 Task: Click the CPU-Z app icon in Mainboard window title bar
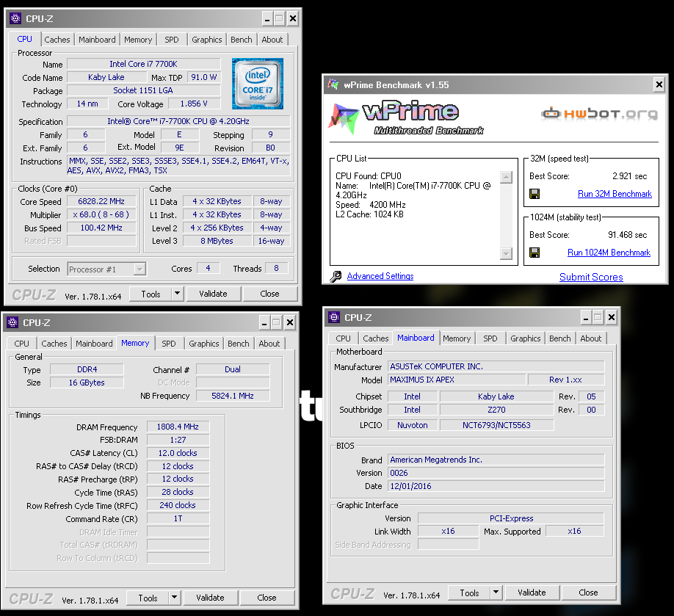[x=334, y=317]
